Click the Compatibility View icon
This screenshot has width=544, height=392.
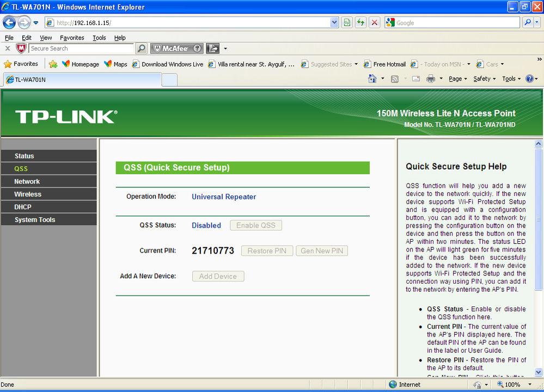tap(347, 23)
